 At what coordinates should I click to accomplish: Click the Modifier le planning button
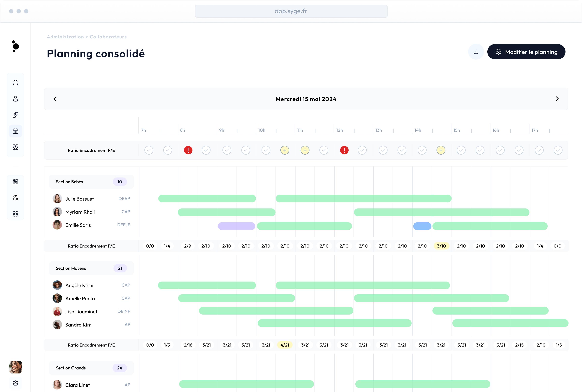526,52
